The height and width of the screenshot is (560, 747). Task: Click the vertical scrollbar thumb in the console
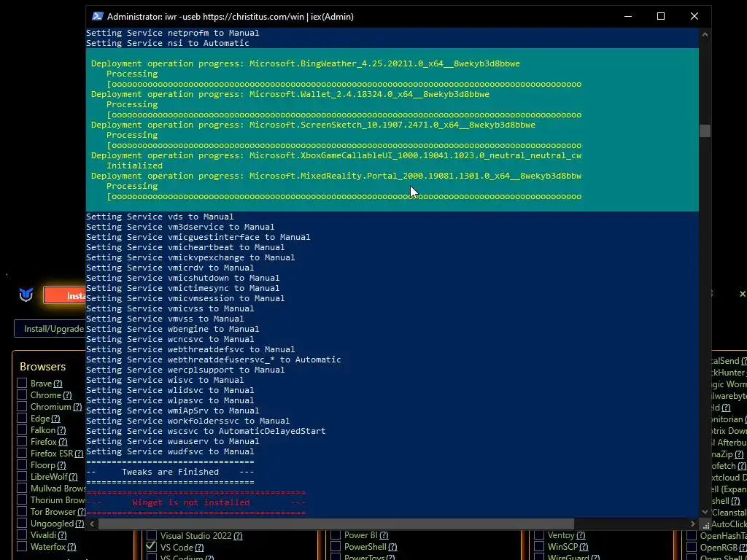click(x=705, y=131)
